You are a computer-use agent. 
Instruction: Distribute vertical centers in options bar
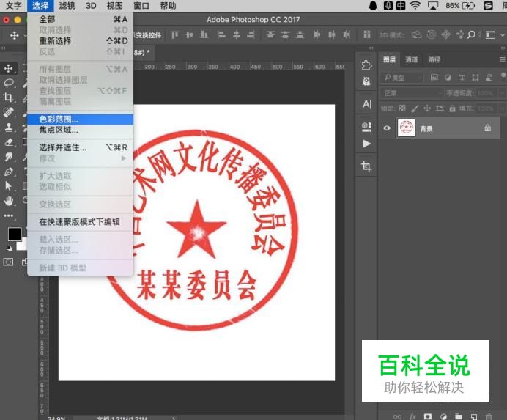click(x=285, y=34)
